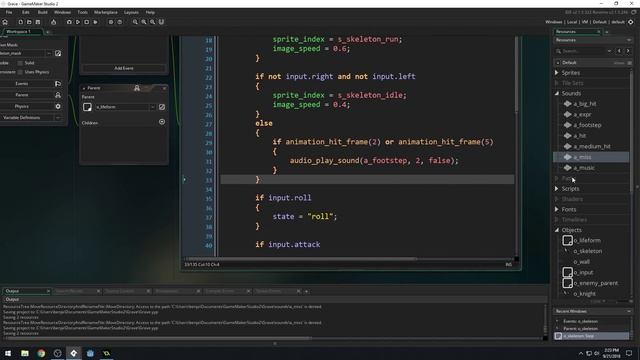
Task: Edit the collision mask sprite
Action: tap(58, 53)
